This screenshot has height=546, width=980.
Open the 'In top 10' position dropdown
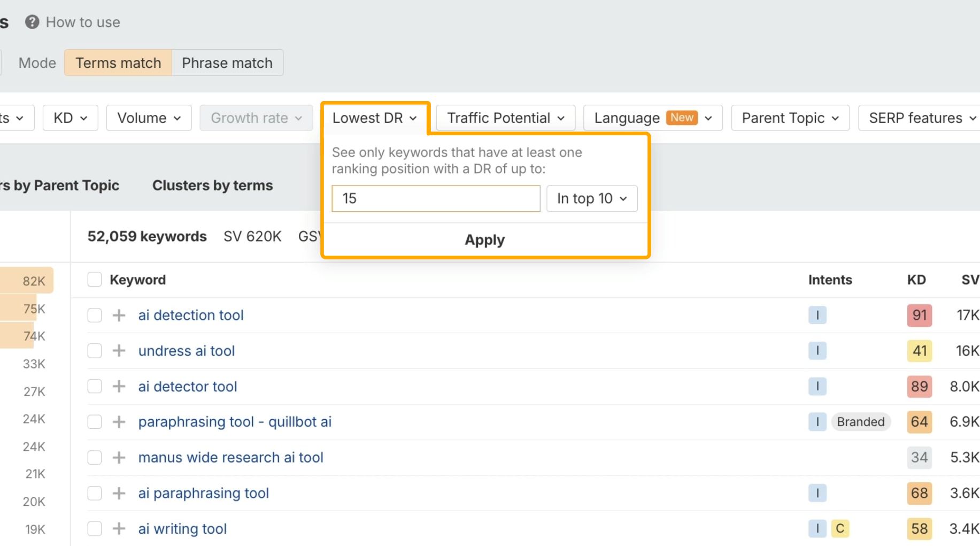click(x=592, y=198)
